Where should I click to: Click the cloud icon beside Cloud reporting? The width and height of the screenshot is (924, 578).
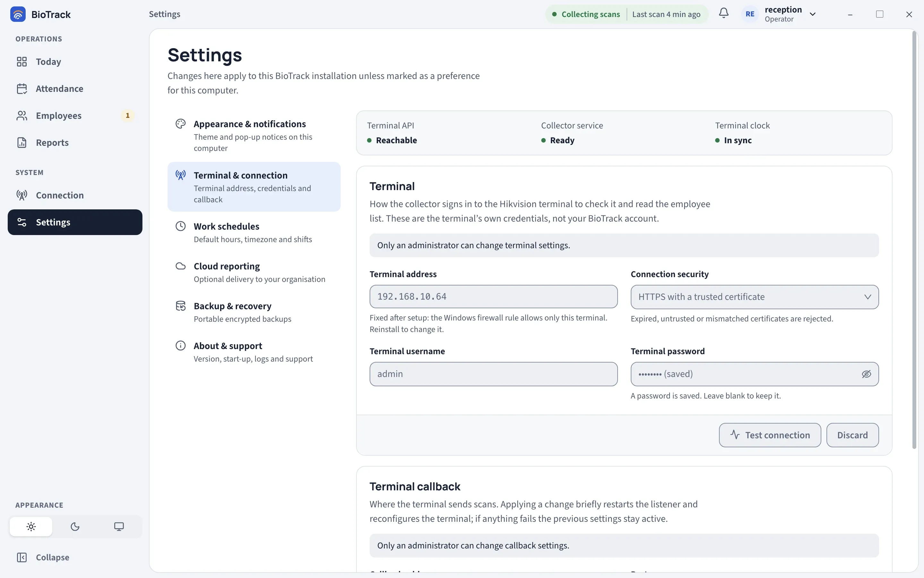(181, 266)
